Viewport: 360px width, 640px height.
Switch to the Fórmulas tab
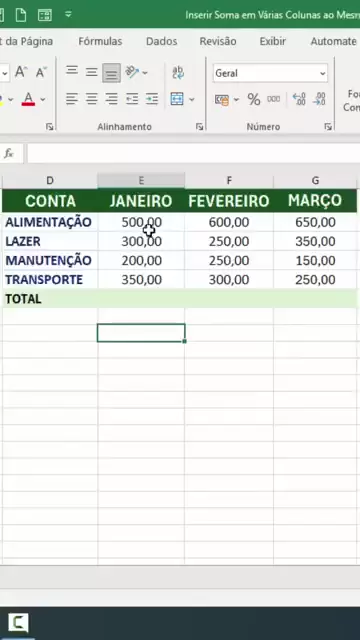point(100,41)
